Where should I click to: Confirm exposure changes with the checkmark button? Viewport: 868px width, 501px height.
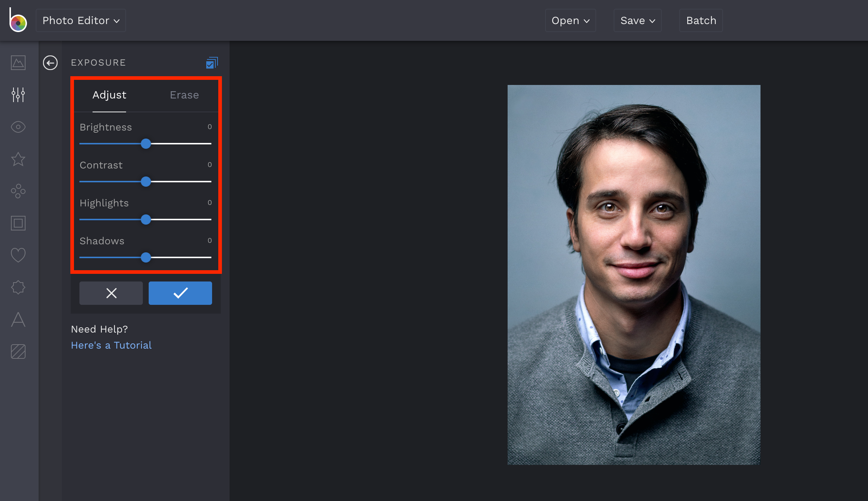(180, 293)
